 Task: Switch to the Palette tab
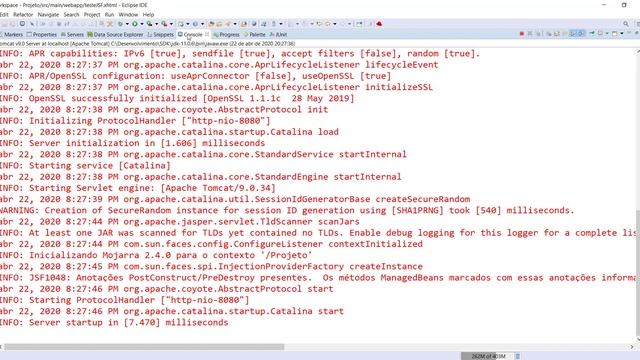(254, 35)
